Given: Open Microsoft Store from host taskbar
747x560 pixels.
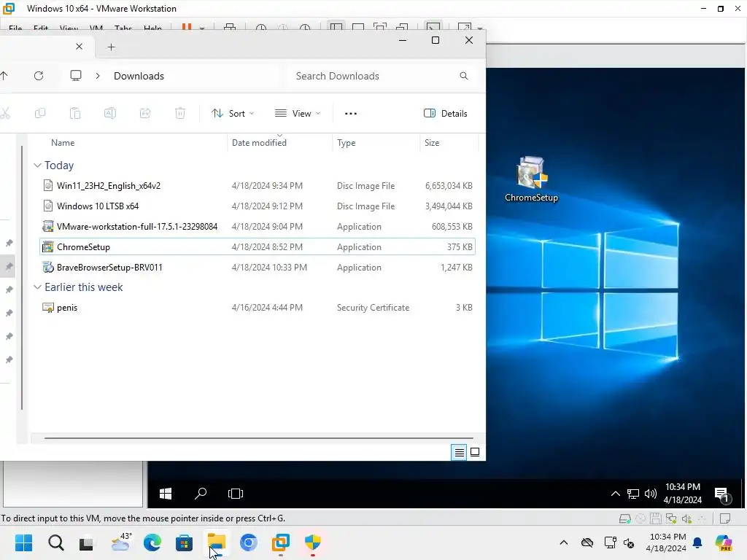Looking at the screenshot, I should click(x=184, y=542).
